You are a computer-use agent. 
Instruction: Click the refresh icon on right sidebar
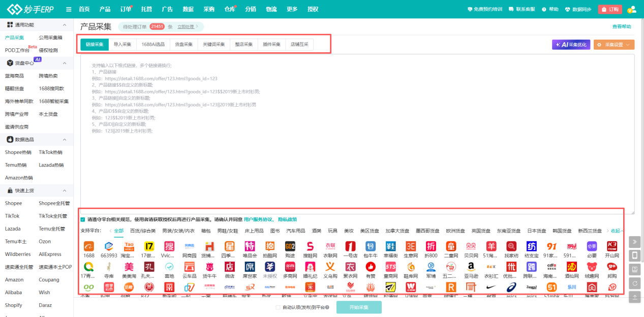pos(635,283)
